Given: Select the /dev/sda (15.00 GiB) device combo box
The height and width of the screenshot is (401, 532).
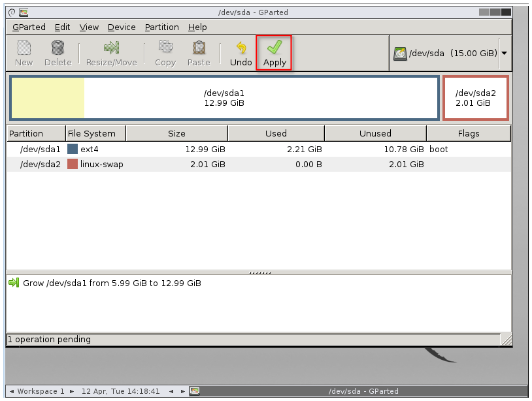Looking at the screenshot, I should click(450, 53).
